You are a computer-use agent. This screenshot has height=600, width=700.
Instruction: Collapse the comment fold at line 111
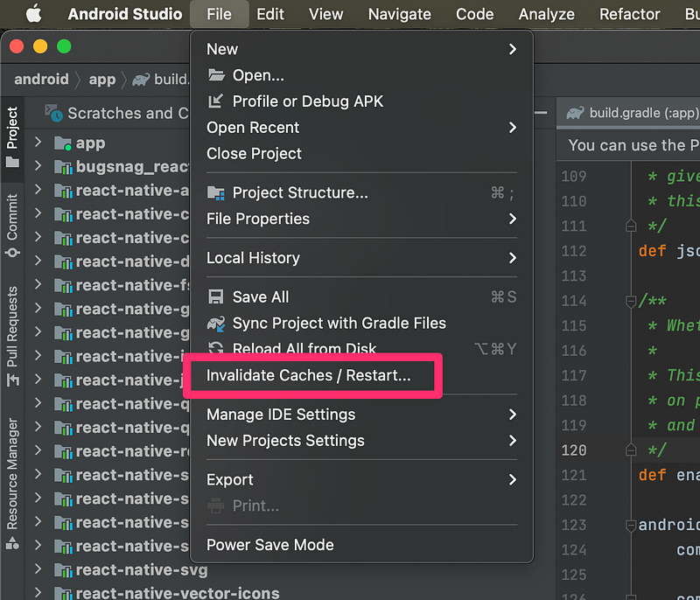pos(631,226)
